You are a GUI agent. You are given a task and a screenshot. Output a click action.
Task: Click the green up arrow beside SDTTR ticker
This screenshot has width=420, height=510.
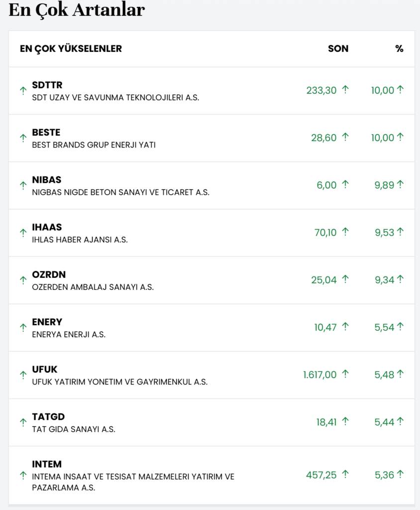23,91
